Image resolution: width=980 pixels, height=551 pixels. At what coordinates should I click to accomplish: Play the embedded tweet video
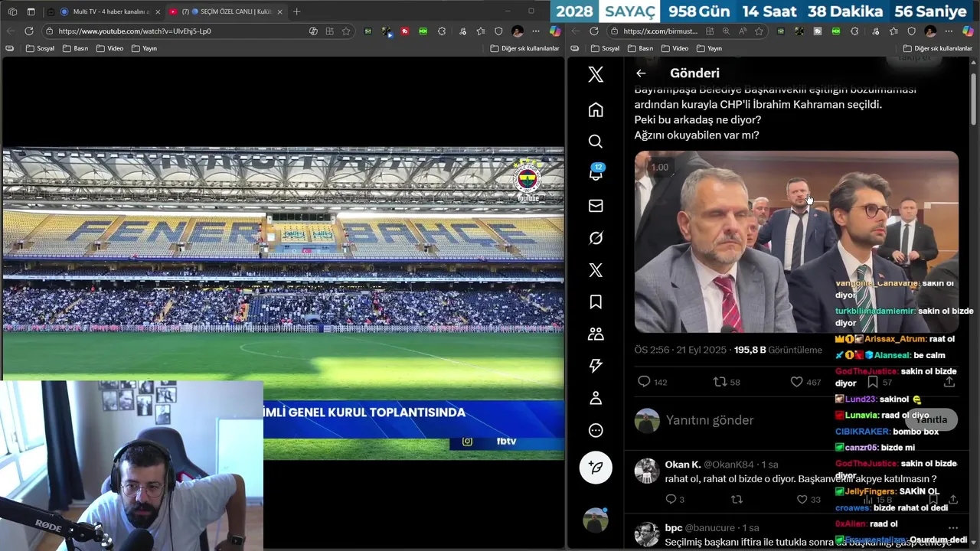796,242
